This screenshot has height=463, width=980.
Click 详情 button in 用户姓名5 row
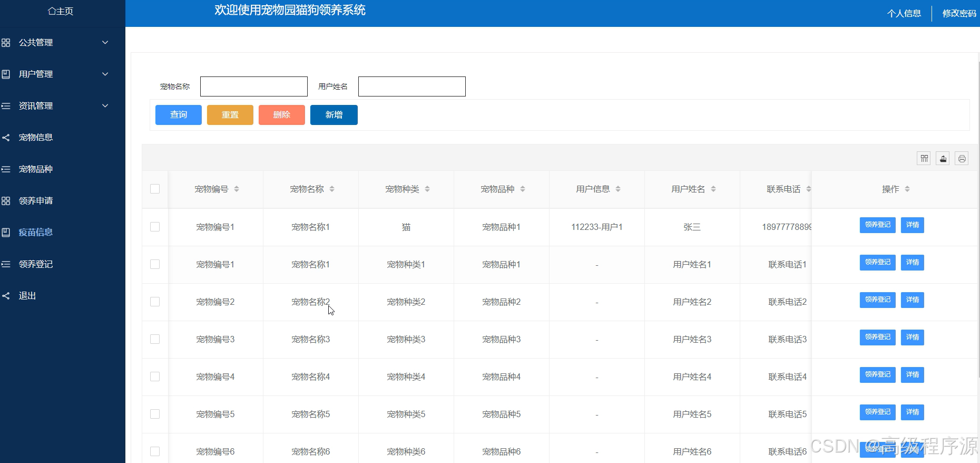[913, 412]
